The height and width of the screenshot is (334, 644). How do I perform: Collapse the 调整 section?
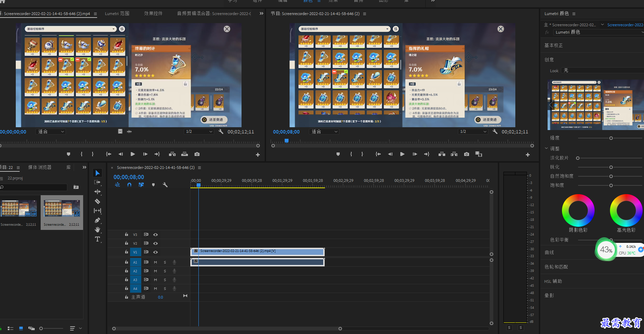546,149
